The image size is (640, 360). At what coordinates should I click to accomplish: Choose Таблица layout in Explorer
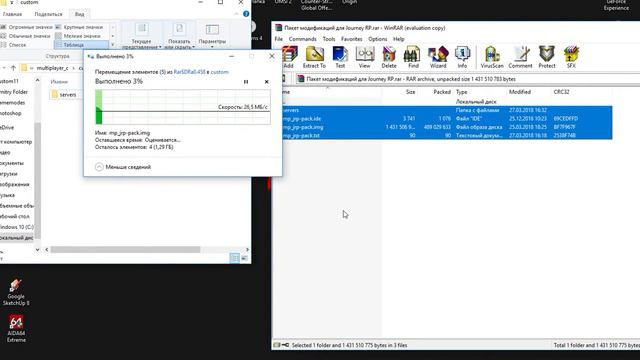click(81, 45)
